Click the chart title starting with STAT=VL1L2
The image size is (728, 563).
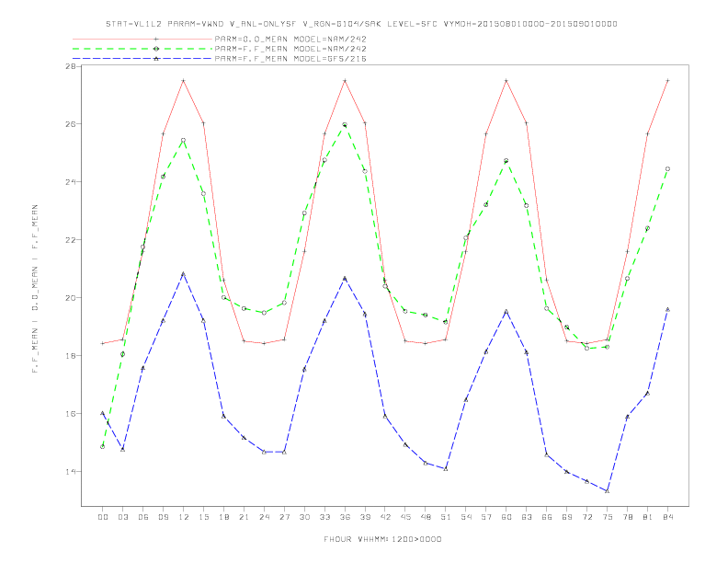[x=361, y=24]
